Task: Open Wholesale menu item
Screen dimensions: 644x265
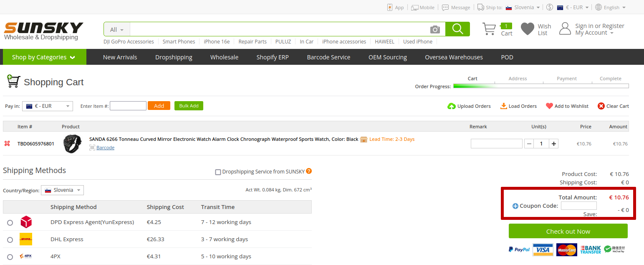Action: pyautogui.click(x=224, y=57)
